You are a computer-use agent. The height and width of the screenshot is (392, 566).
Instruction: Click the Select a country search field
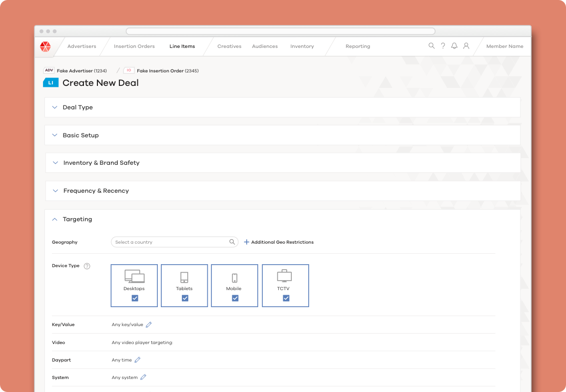170,242
